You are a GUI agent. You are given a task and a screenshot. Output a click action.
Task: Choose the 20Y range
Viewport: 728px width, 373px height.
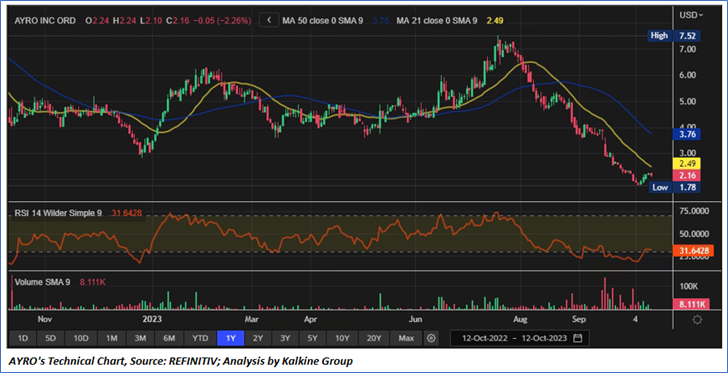[x=374, y=338]
